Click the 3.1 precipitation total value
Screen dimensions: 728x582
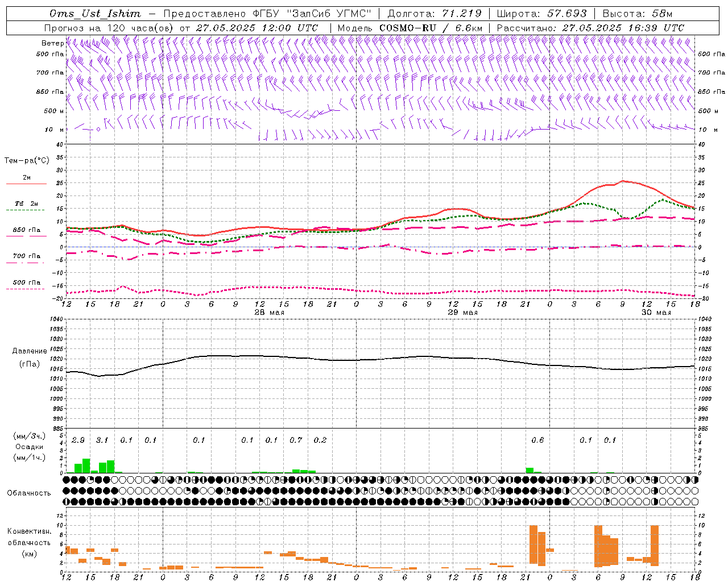point(102,440)
